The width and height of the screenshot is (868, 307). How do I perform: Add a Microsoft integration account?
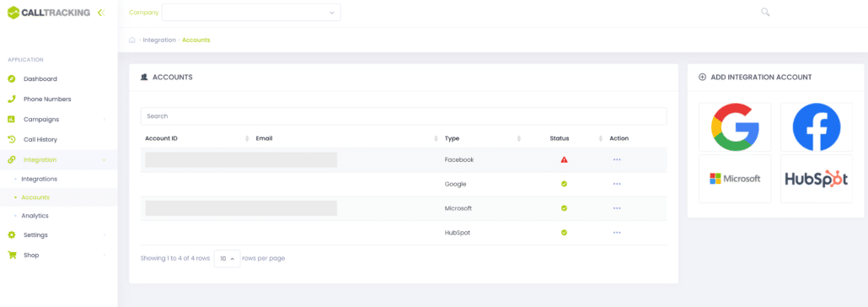tap(735, 179)
